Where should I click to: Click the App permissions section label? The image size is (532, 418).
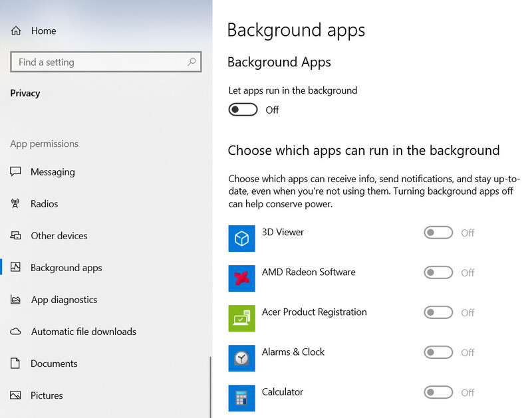[x=44, y=144]
